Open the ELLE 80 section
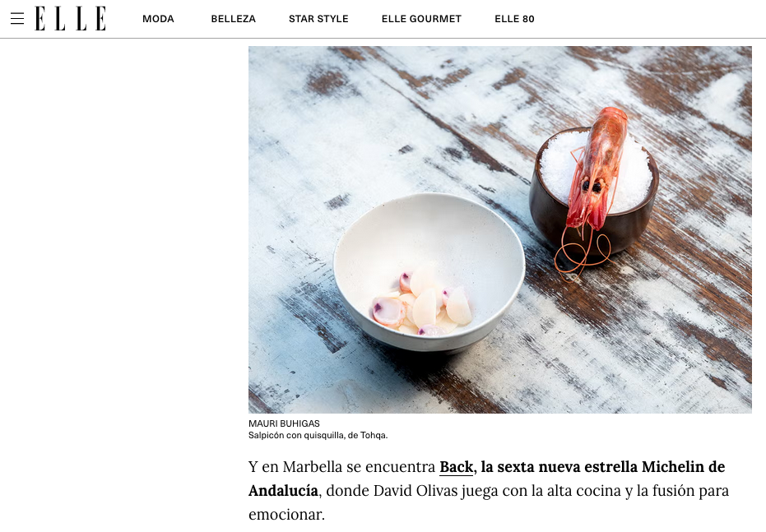This screenshot has width=766, height=532. click(514, 19)
